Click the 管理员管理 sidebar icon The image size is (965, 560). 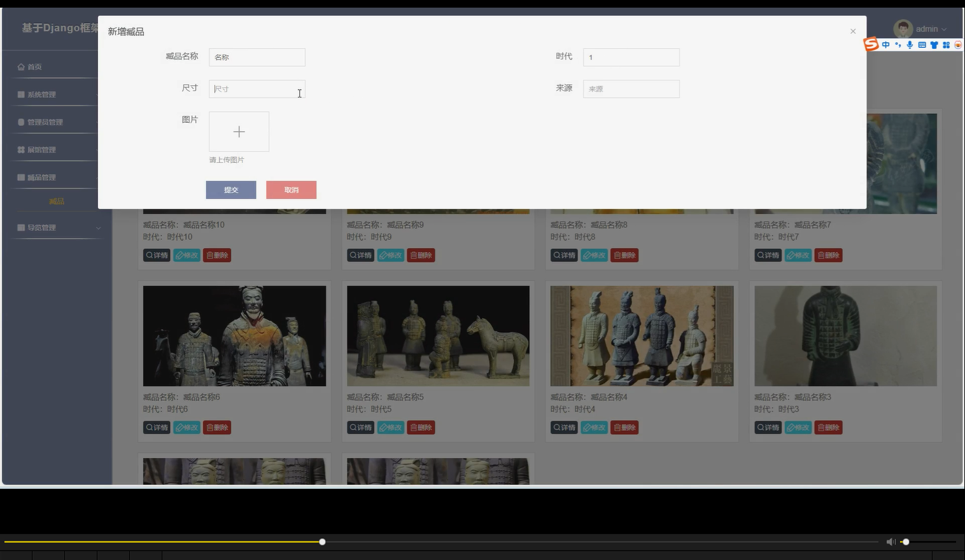21,122
